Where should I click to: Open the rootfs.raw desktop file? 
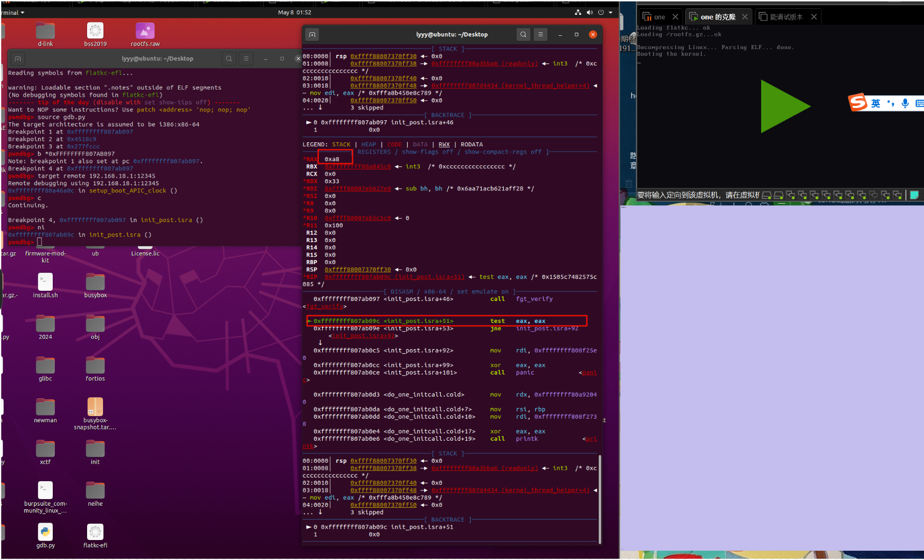coord(145,32)
